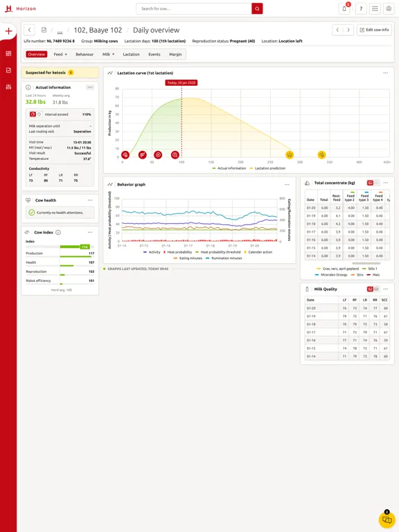Open the chat widget icon at bottom
The width and height of the screenshot is (399, 532).
click(387, 520)
